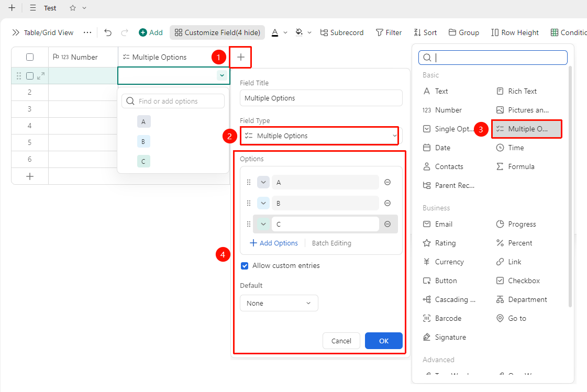The image size is (587, 392).
Task: Click the Field Title input
Action: 321,98
